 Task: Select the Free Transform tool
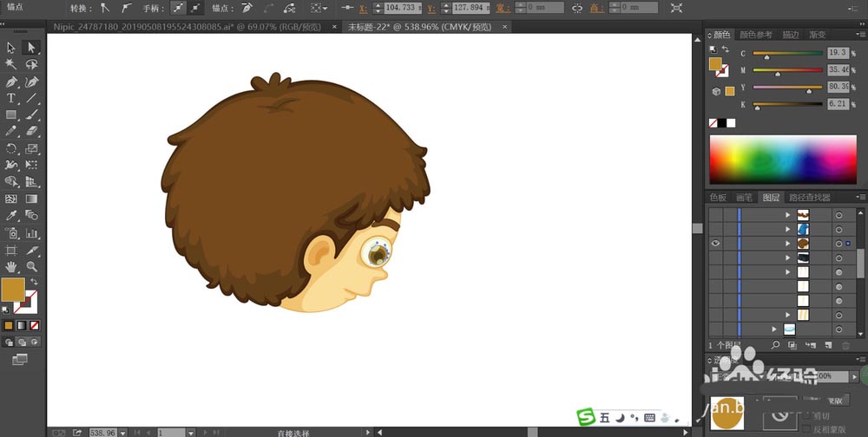[31, 165]
